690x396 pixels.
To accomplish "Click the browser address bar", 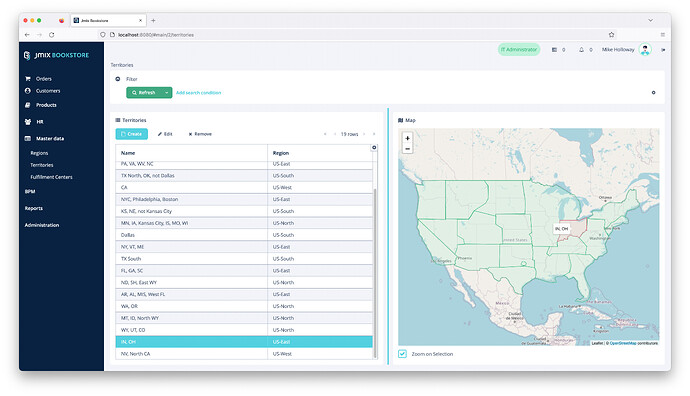I will (352, 35).
